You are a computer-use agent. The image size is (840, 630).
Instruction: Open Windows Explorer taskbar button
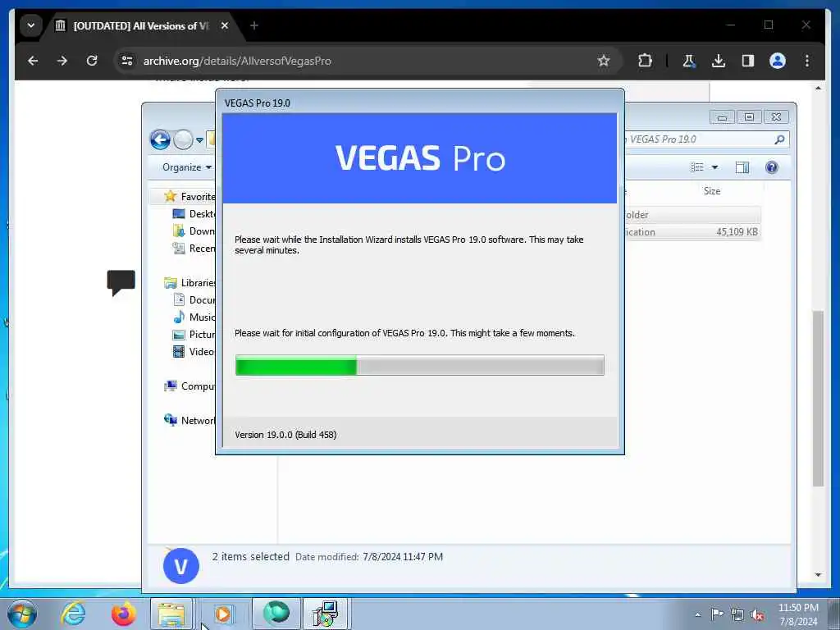pyautogui.click(x=171, y=614)
